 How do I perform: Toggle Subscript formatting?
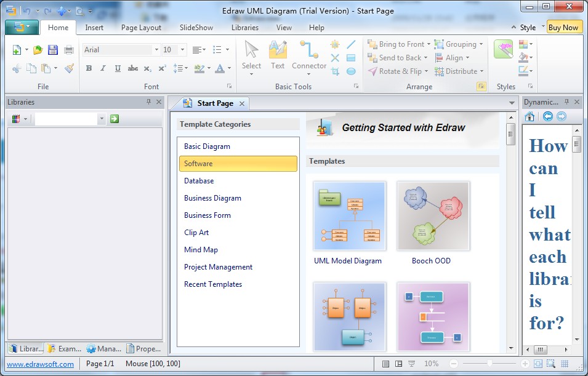coord(148,68)
